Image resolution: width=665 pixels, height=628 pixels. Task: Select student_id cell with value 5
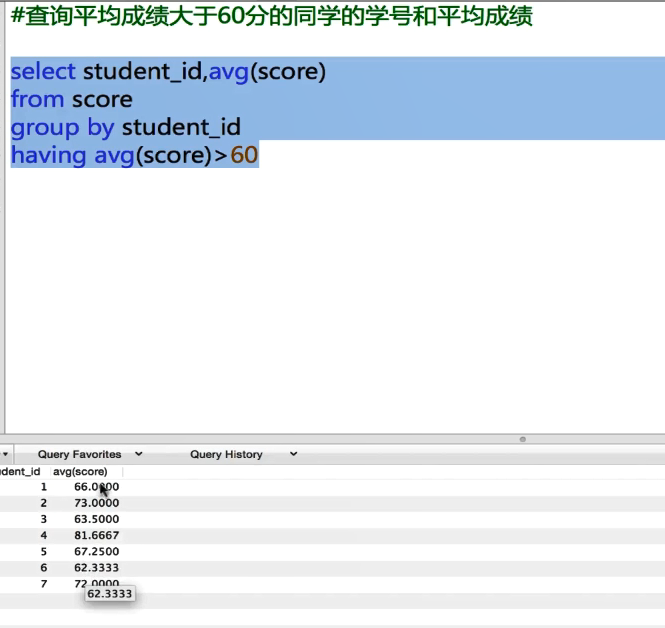44,551
